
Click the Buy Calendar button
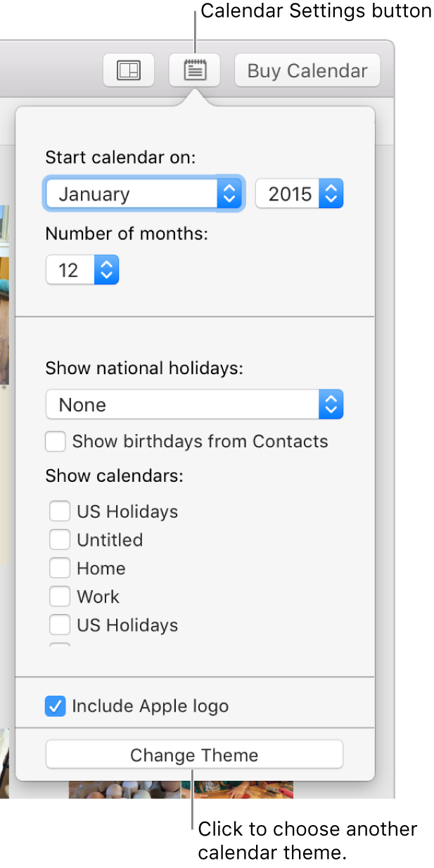click(x=307, y=70)
